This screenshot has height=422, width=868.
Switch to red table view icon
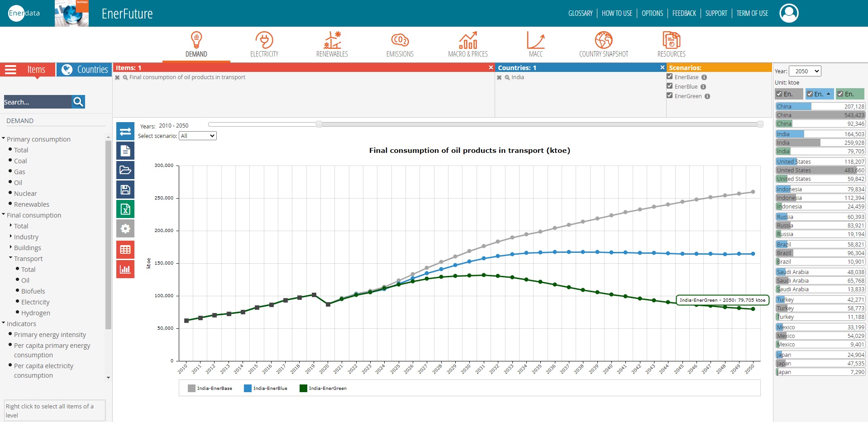[125, 249]
